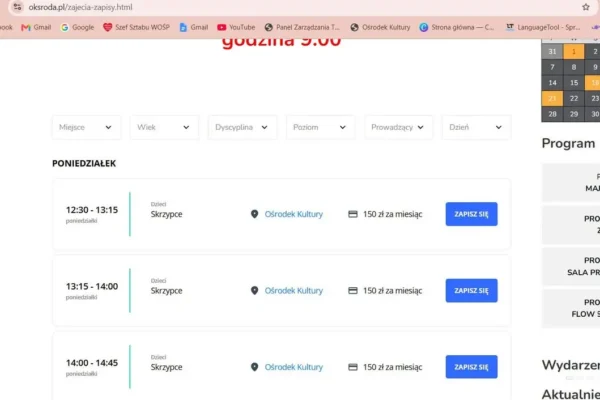Screen dimensions: 600x400
Task: Select day 14 in the calendar
Action: (552, 83)
